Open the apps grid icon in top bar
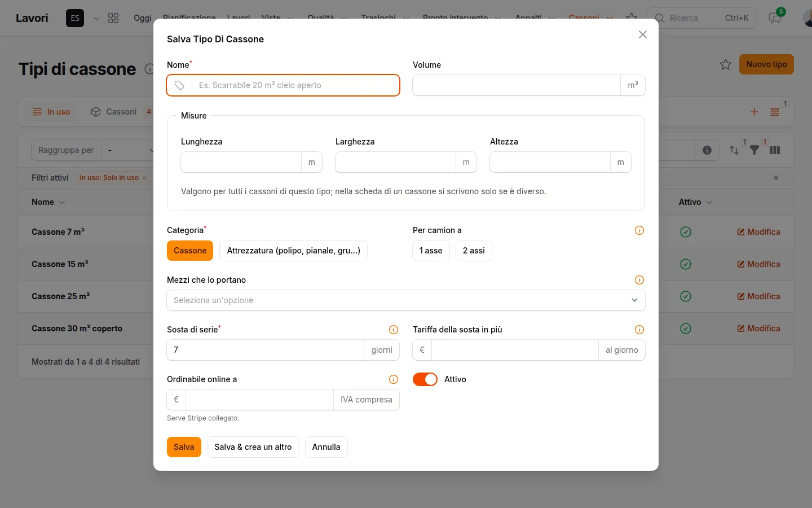Screen dimensions: 812x508 tap(113, 18)
